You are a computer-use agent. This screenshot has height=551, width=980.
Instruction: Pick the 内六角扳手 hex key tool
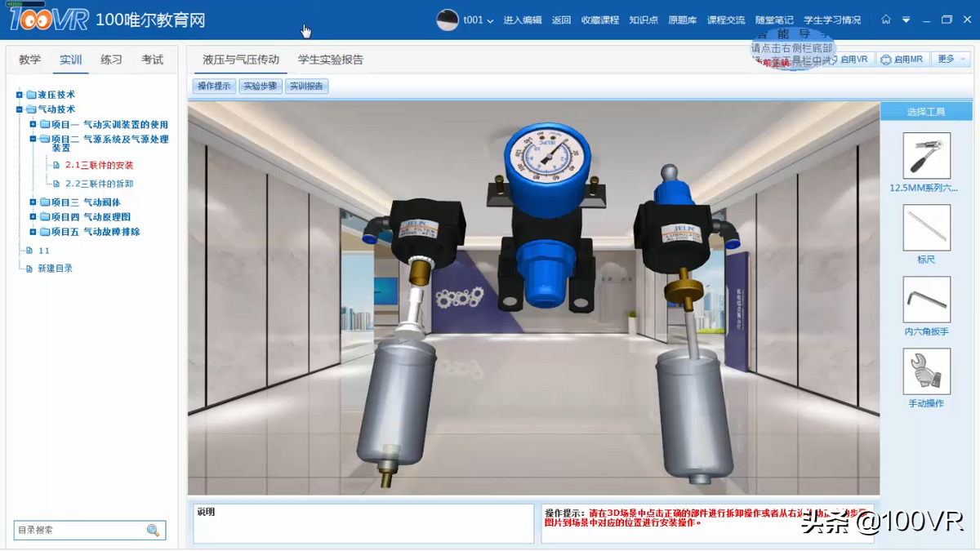click(x=926, y=300)
